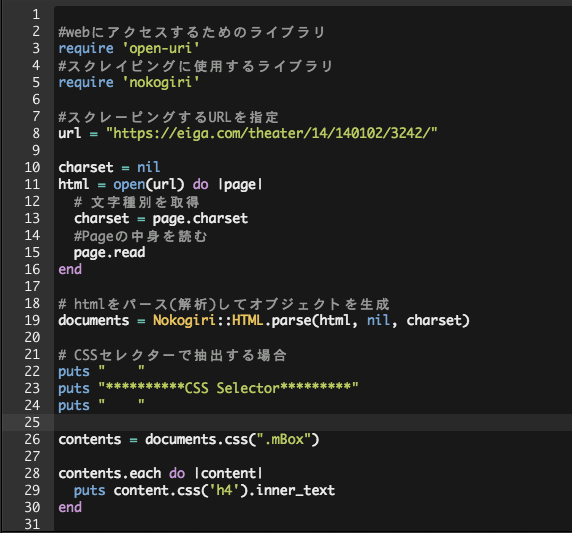Click the '|page|' block parameter

point(240,185)
